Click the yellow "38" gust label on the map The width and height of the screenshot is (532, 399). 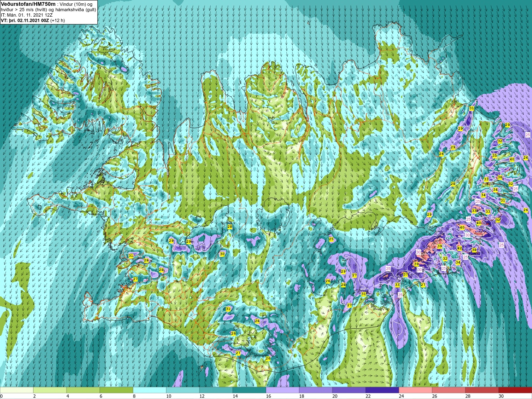[x=474, y=250]
